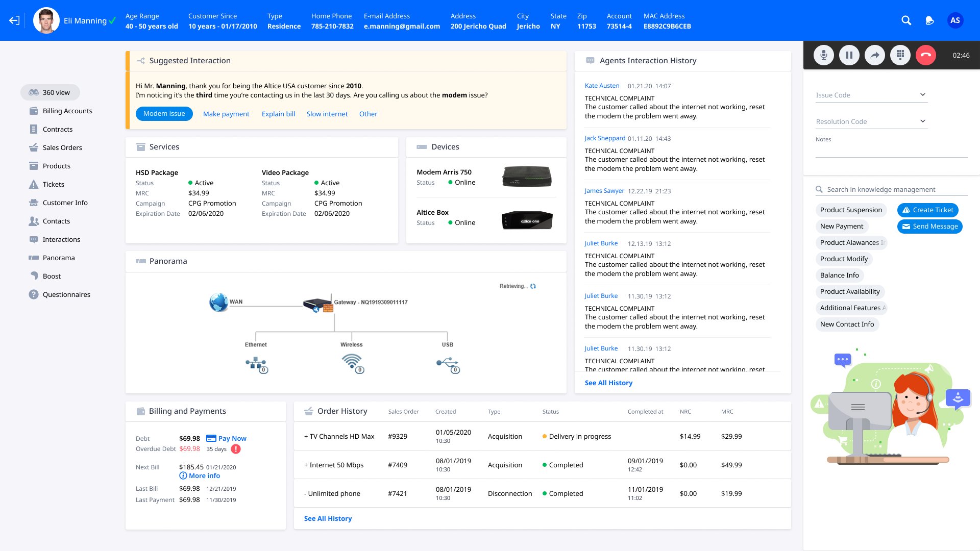This screenshot has width=980, height=551.
Task: Pause the current call
Action: point(849,55)
